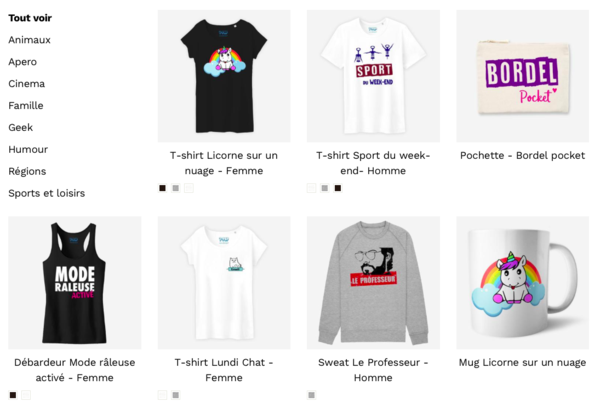Screen dimensions: 600x414
Task: Open the T-shirt Lundi Chat - Femme title
Action: (x=224, y=370)
